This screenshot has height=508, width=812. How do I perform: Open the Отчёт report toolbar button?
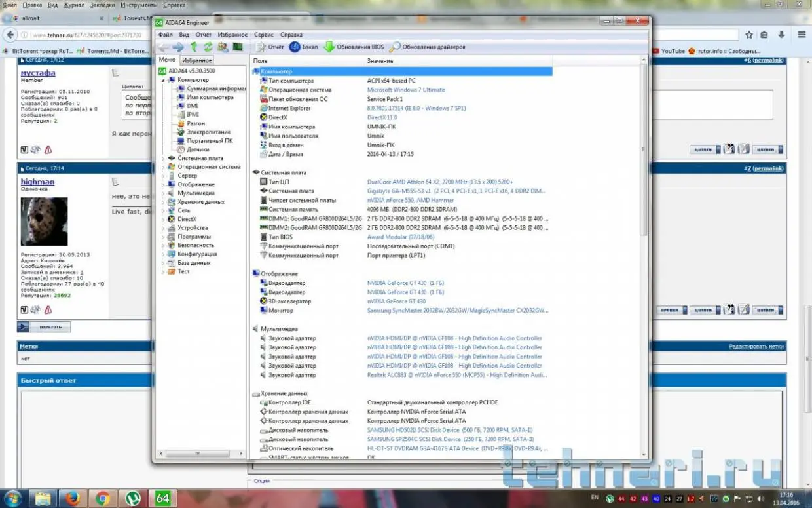point(269,47)
